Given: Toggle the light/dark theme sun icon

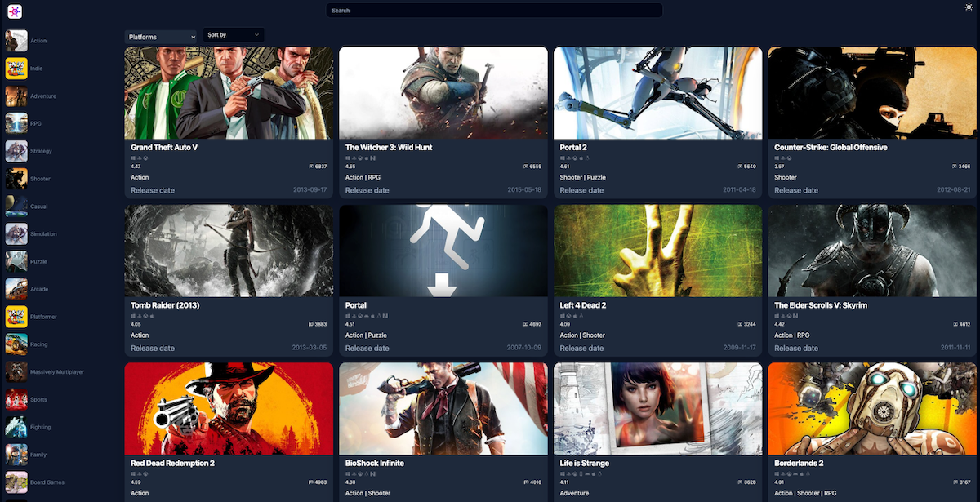Looking at the screenshot, I should click(969, 7).
